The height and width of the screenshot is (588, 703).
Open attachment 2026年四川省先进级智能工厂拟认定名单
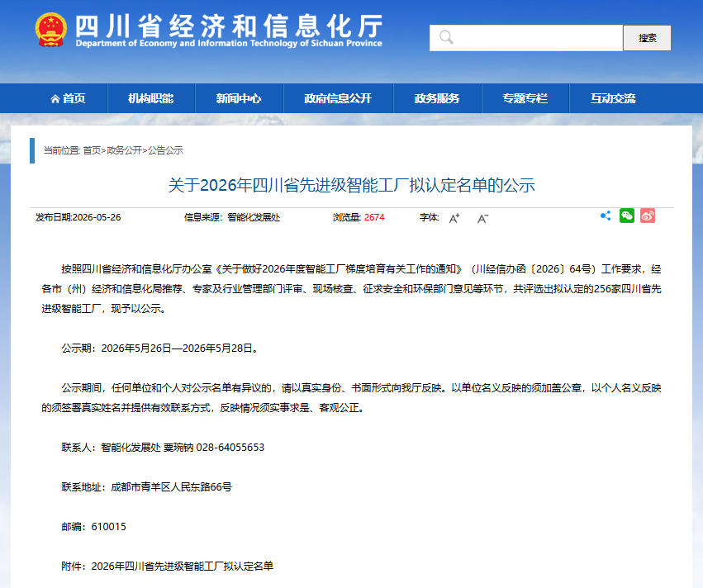pyautogui.click(x=182, y=566)
